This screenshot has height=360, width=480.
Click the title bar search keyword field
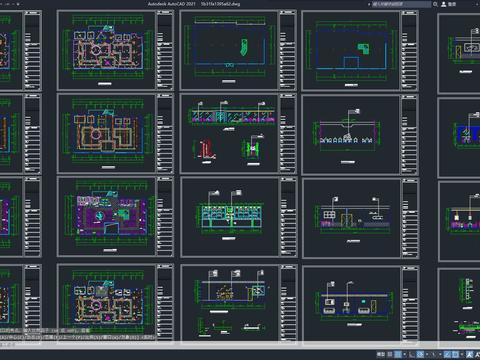pos(401,4)
